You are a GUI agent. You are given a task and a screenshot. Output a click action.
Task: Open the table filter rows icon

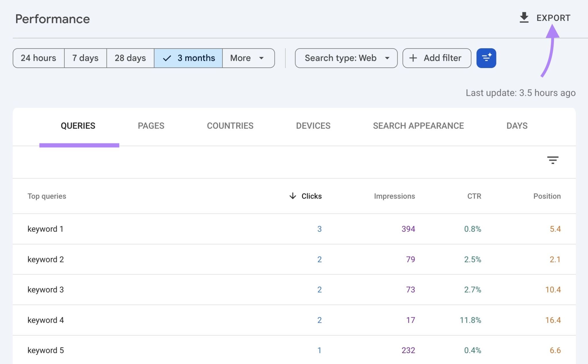pos(553,160)
